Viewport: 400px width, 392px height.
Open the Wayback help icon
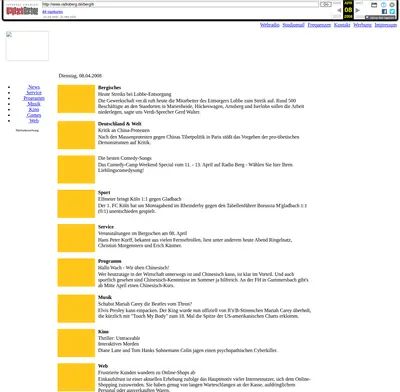[x=383, y=5]
